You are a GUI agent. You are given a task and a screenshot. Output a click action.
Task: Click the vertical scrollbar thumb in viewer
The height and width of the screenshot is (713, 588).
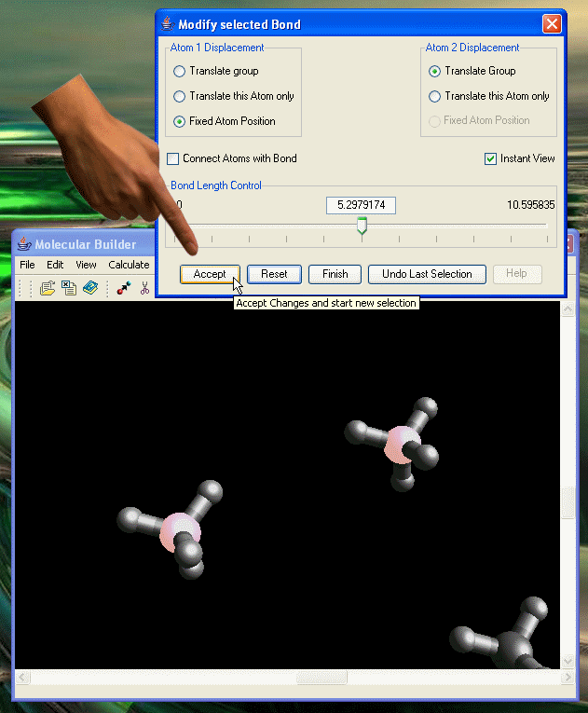pos(568,503)
